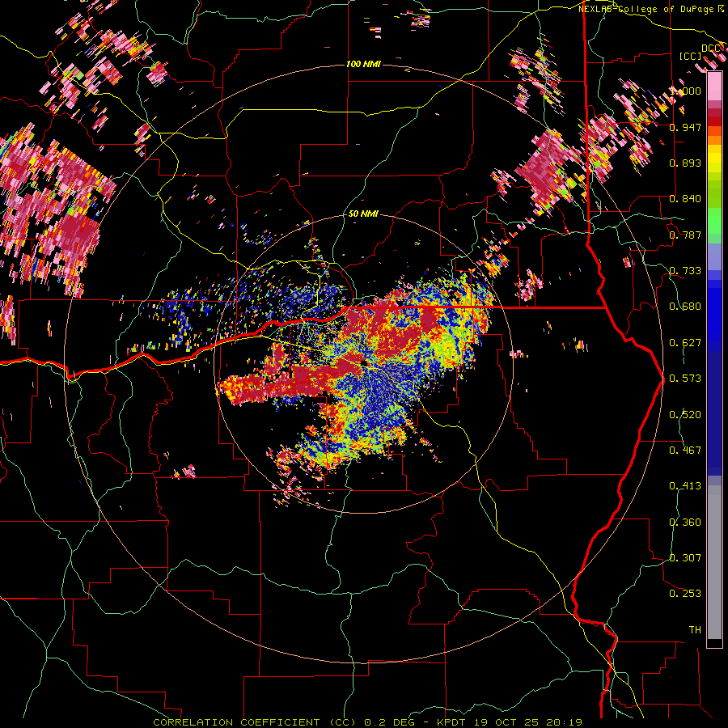This screenshot has height=728, width=728.
Task: Click the Correlation Coefficient caption at bottom
Action: [368, 722]
